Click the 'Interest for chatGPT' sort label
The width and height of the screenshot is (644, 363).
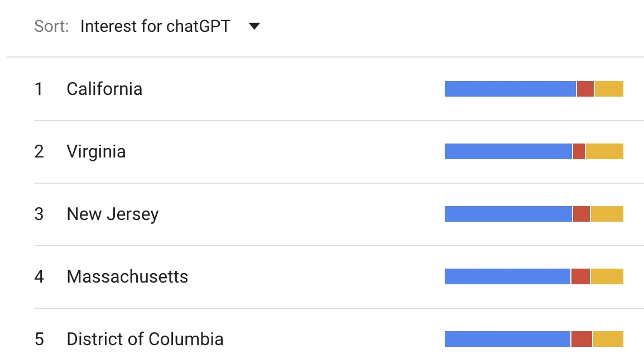click(155, 26)
